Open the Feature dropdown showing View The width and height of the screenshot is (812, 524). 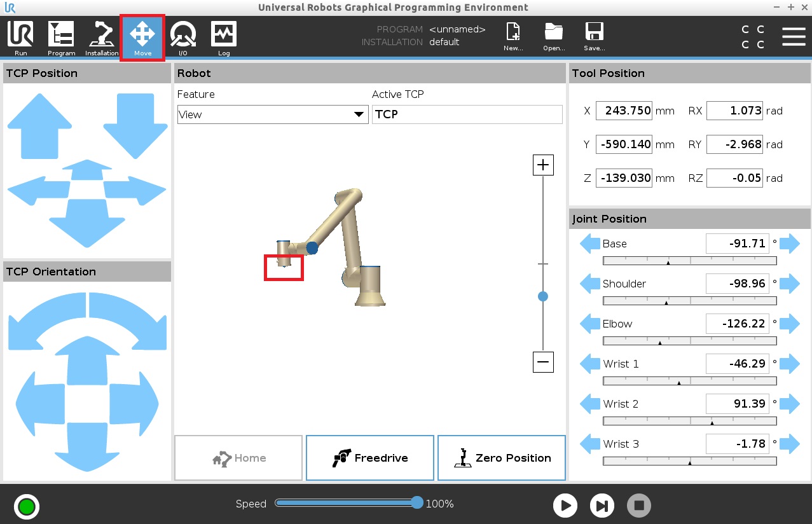pos(273,114)
